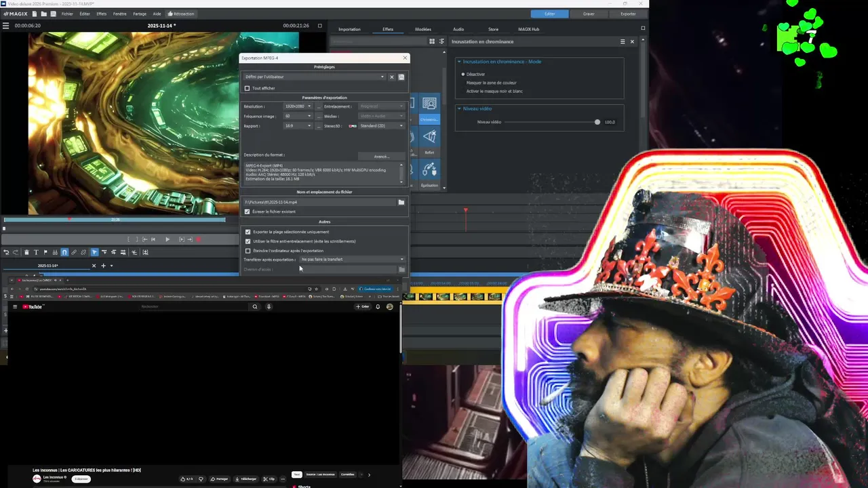868x488 pixels.
Task: Open the Égalisation effect tile
Action: [x=429, y=174]
